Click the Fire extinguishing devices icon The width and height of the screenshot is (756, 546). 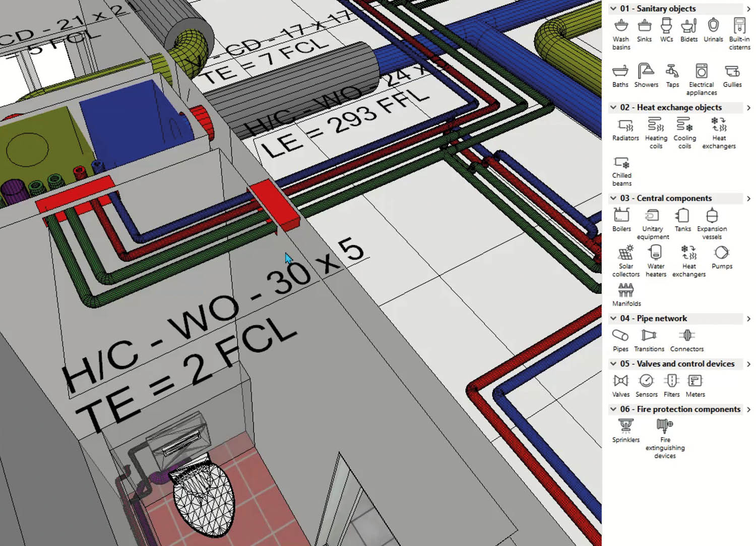point(665,427)
